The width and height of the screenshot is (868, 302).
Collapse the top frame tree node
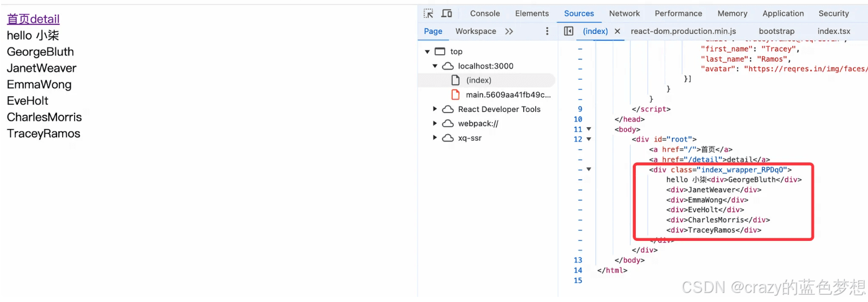[427, 51]
